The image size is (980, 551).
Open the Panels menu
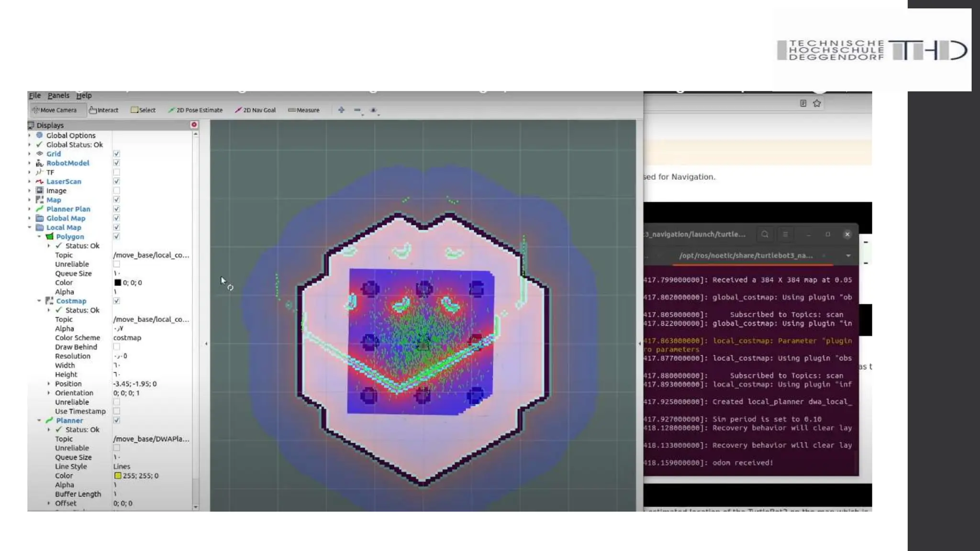[58, 96]
